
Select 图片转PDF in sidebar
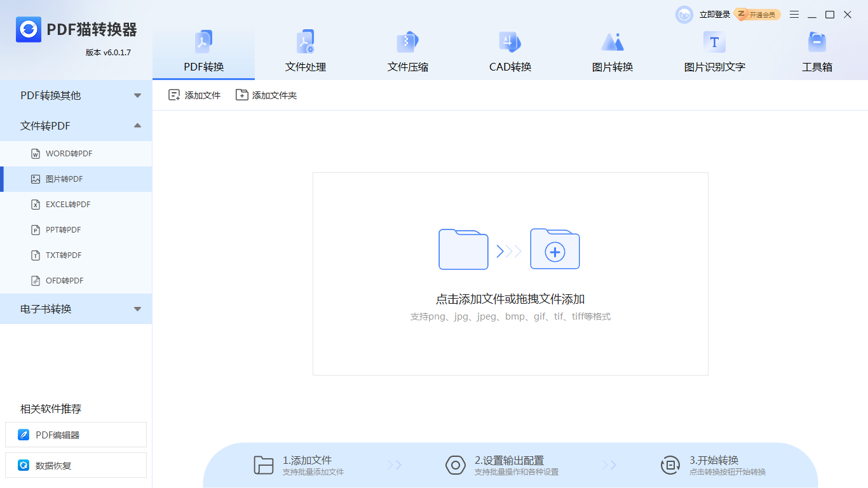coord(76,179)
